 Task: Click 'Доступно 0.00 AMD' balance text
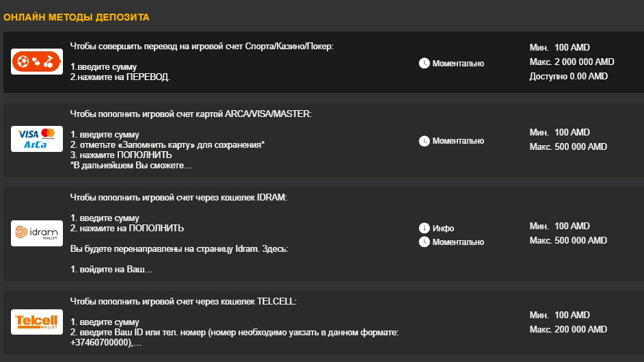point(568,77)
